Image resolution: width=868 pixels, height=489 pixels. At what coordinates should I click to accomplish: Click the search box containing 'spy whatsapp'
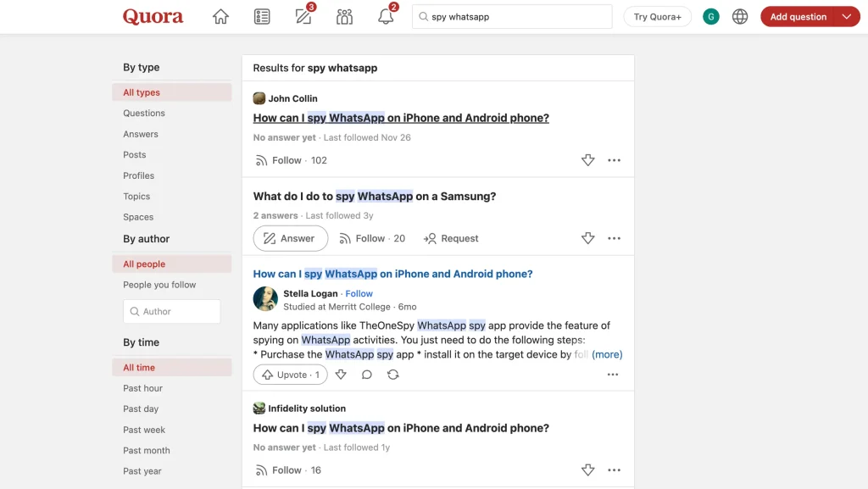tap(512, 17)
